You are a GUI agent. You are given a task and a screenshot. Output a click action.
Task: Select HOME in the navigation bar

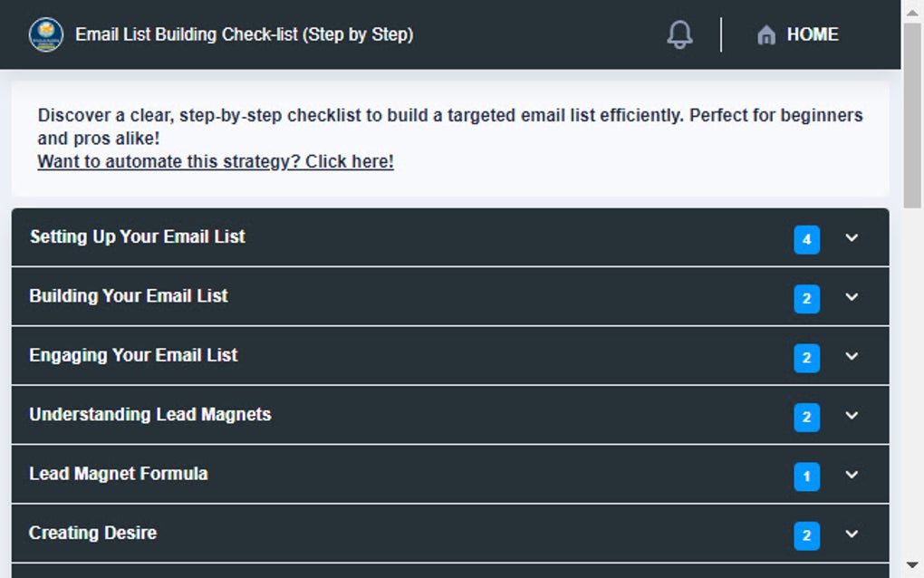coord(811,34)
